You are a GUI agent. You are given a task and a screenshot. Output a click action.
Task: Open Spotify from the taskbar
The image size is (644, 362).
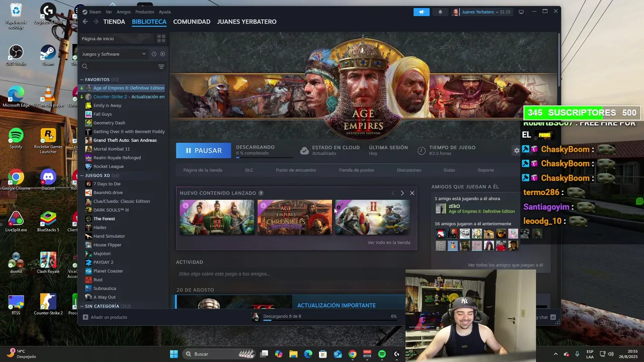click(x=382, y=354)
